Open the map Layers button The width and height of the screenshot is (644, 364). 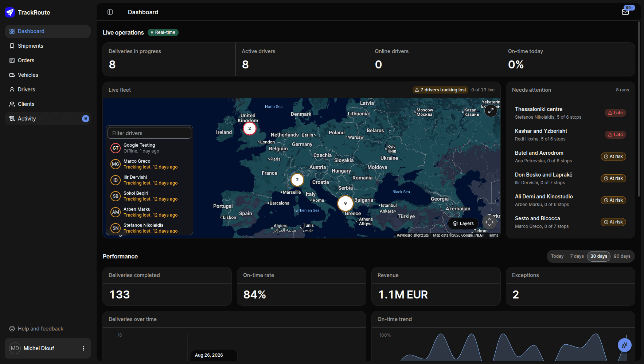click(463, 223)
